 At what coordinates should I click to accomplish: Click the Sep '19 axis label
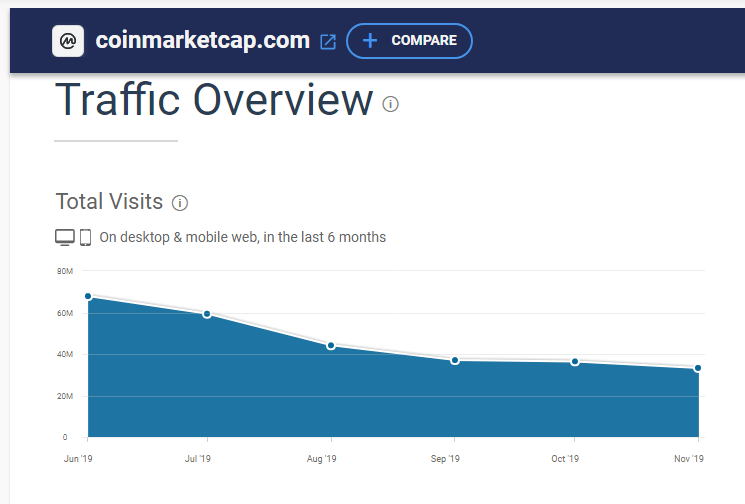[x=445, y=459]
